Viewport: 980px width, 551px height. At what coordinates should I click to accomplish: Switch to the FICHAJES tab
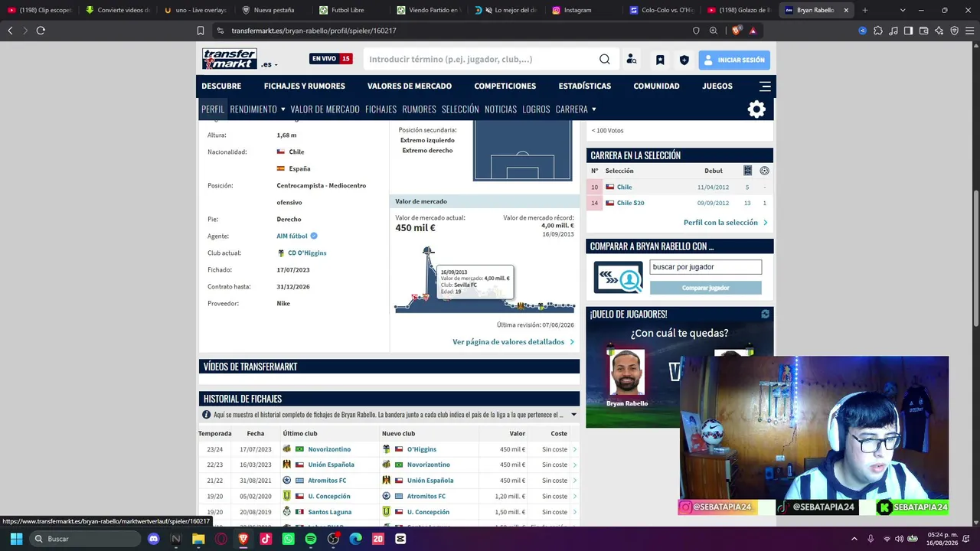pos(381,109)
